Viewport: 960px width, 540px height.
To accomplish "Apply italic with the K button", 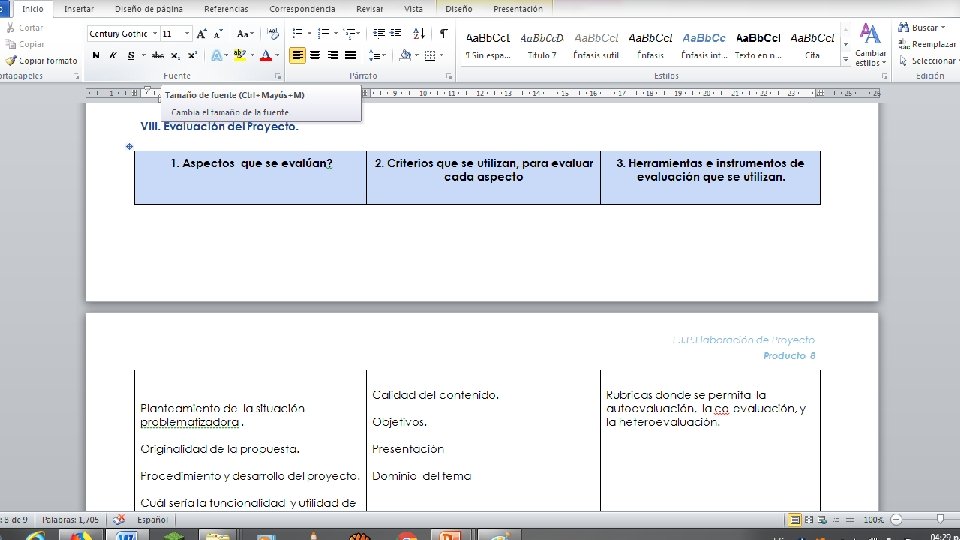I will pos(113,56).
